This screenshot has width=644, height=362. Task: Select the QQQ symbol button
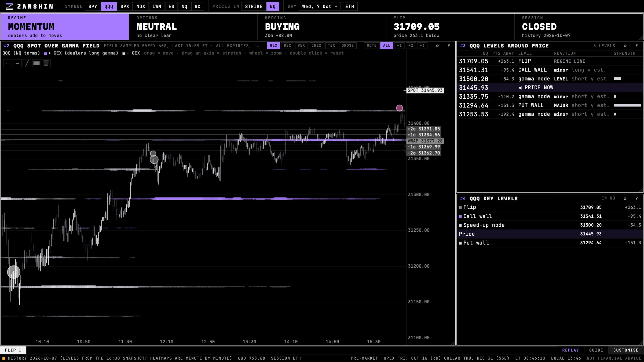click(x=109, y=6)
